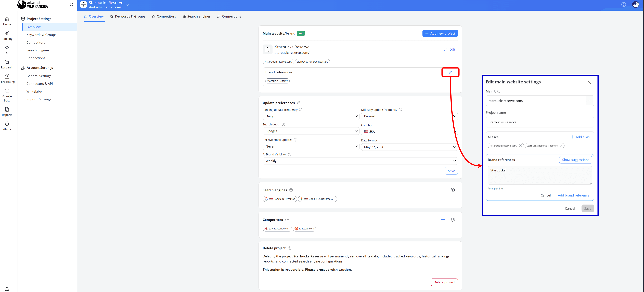
Task: Click the Brand references pencil edit icon
Action: (450, 72)
